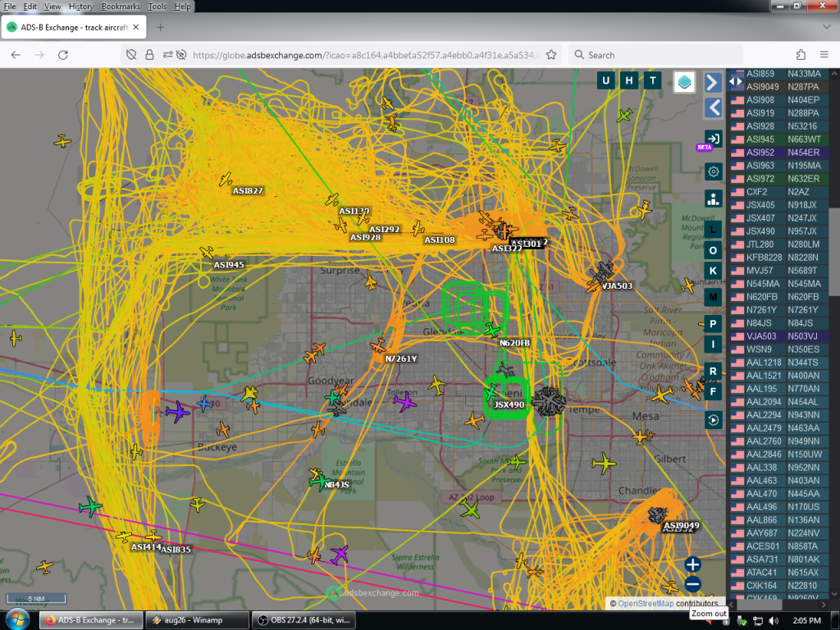Click the URL address field
840x630 pixels.
(365, 55)
